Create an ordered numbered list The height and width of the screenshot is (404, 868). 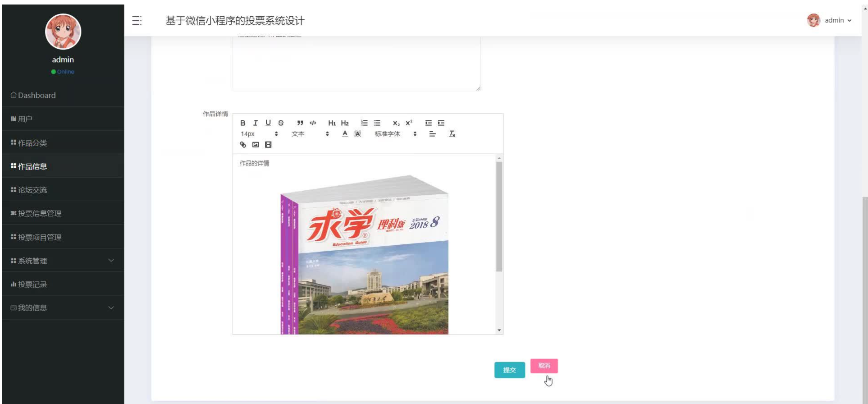pos(364,123)
